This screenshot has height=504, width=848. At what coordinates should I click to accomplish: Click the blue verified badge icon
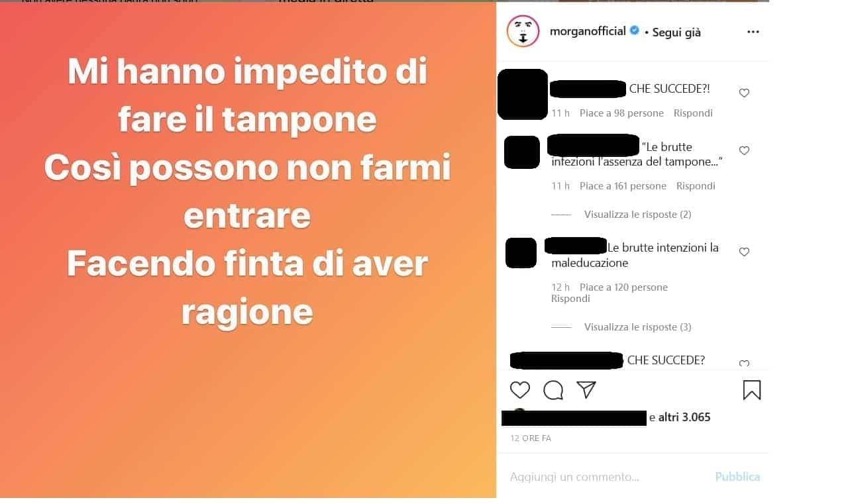[x=635, y=30]
